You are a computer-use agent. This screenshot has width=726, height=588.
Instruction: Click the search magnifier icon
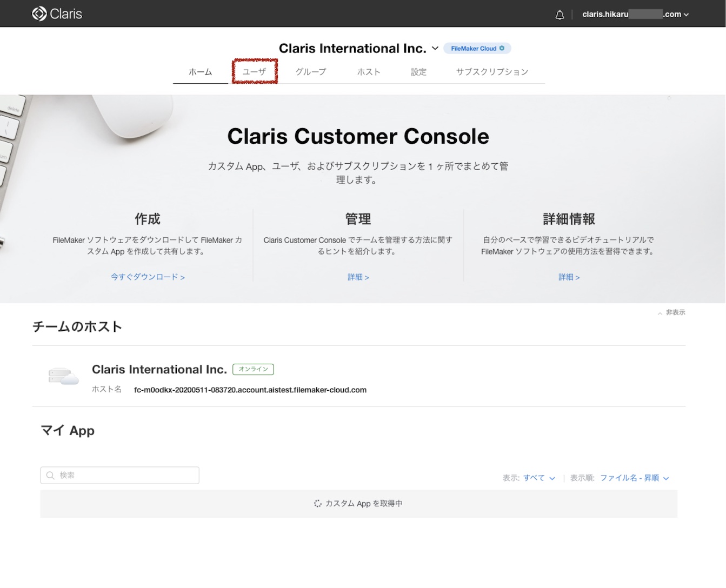pos(50,475)
